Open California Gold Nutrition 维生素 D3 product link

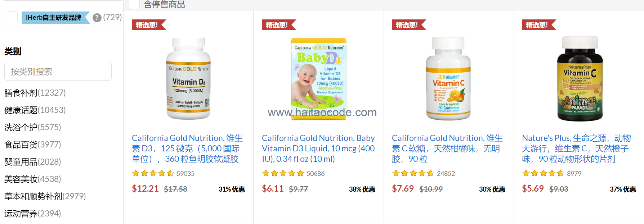click(x=188, y=148)
